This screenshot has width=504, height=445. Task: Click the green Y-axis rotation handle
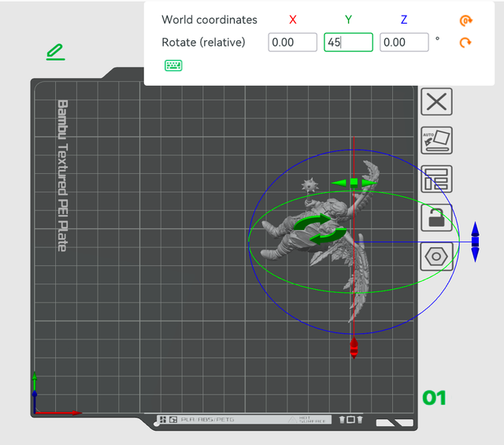coord(354,183)
